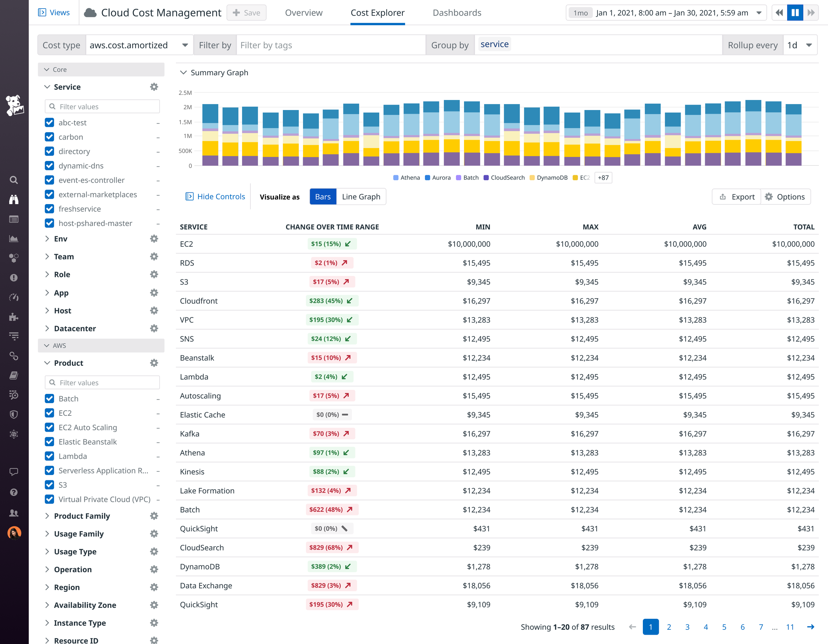The width and height of the screenshot is (828, 644).
Task: Click the Datadog logo in the sidebar
Action: click(14, 105)
